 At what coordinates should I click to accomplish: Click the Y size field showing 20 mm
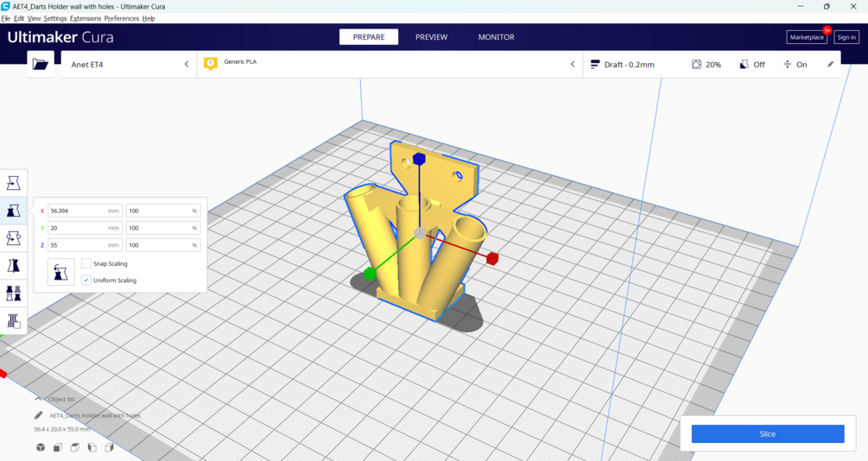[x=85, y=227]
